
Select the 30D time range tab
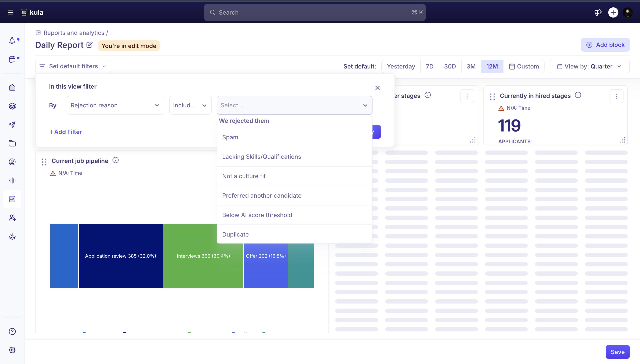coord(450,66)
